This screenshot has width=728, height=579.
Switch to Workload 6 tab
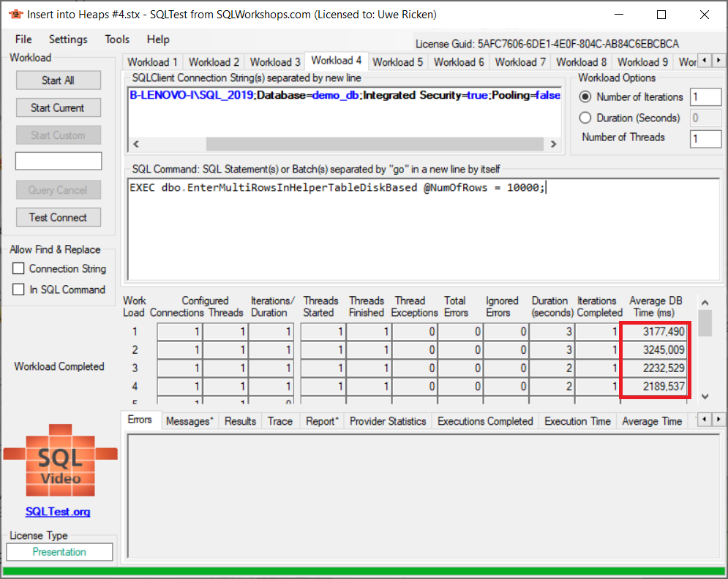459,62
